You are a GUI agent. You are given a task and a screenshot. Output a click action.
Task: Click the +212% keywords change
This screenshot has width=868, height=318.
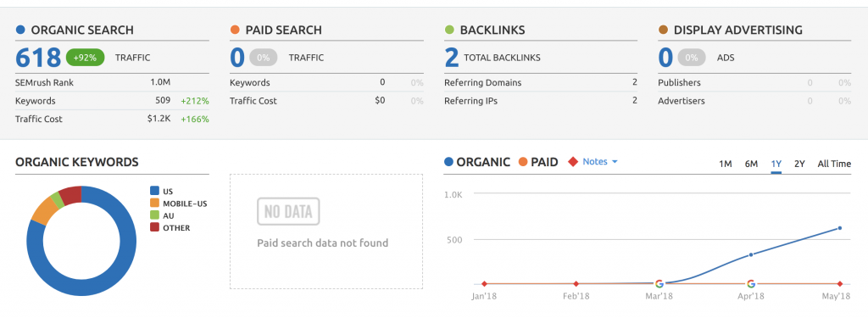point(195,101)
